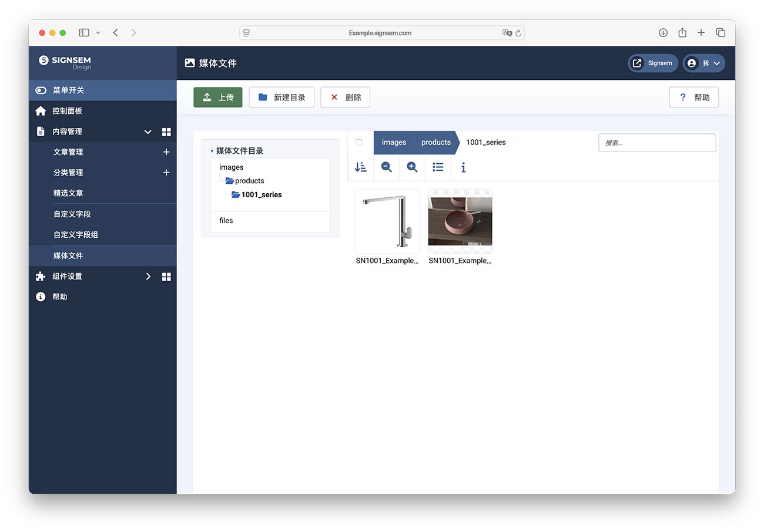This screenshot has height=532, width=764.
Task: Expand the 组件设置 section arrow
Action: [x=148, y=277]
